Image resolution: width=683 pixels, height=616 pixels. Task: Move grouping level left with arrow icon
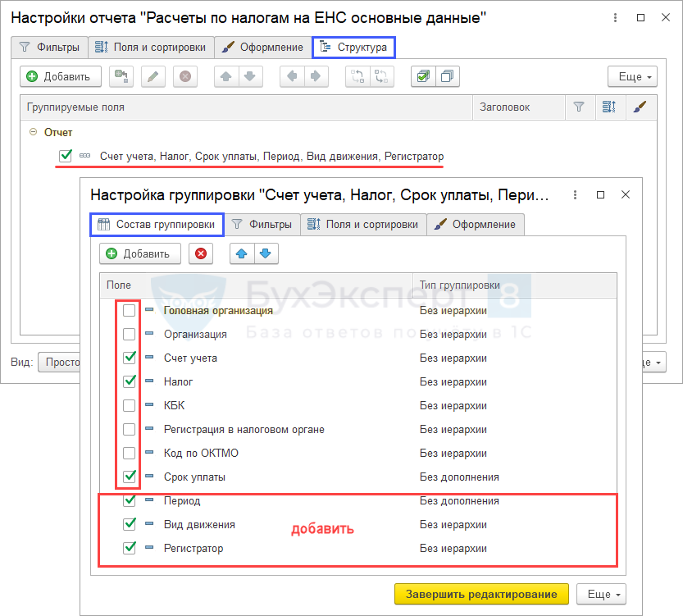tap(292, 76)
